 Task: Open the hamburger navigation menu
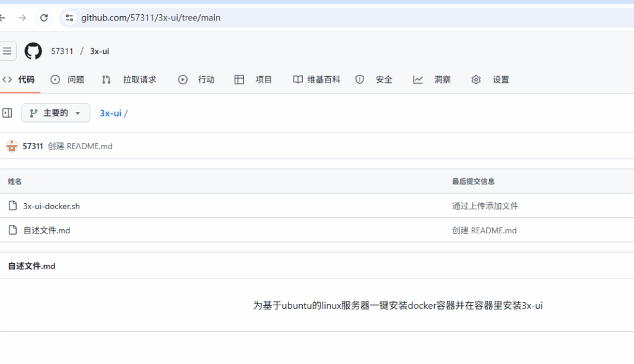[7, 51]
